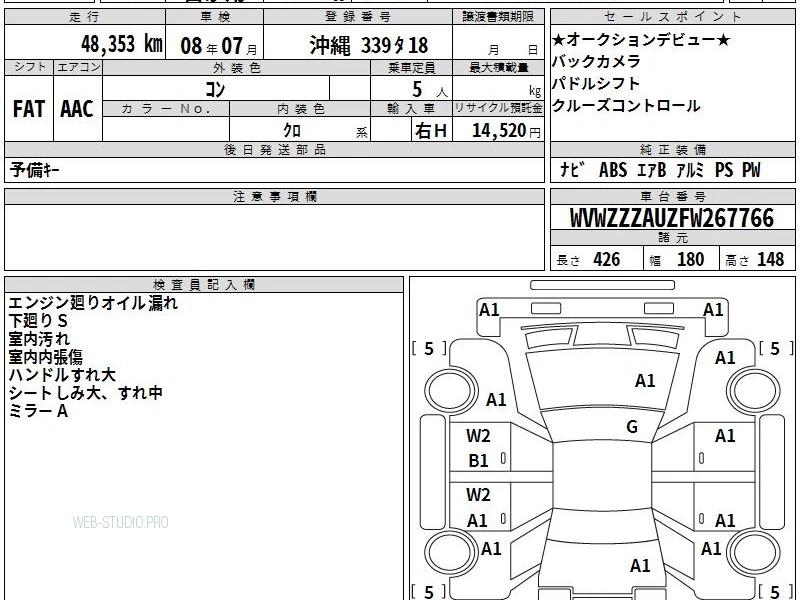Viewport: 800px width, 600px height.
Task: Click steering position value 右H
Action: point(431,131)
